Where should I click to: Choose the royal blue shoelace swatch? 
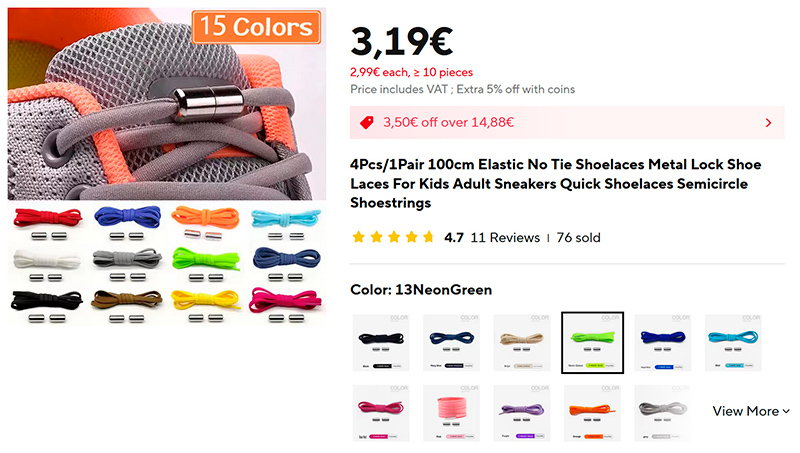663,342
